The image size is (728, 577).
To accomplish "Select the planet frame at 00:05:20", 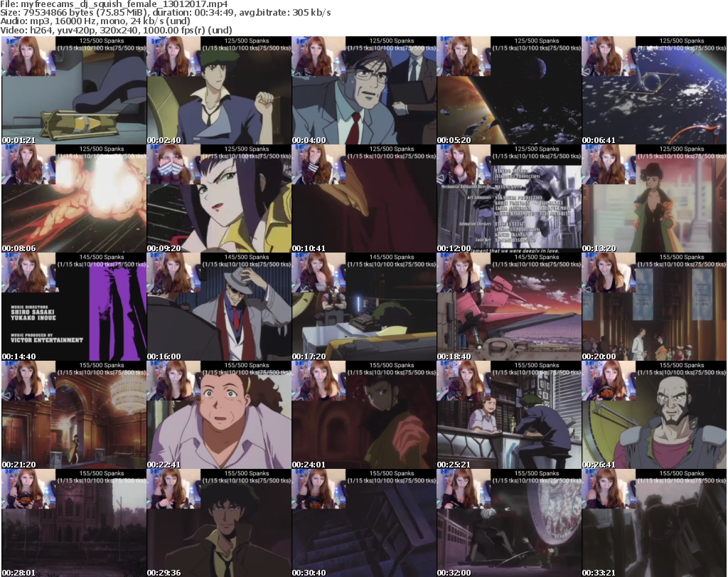I will pos(509,90).
